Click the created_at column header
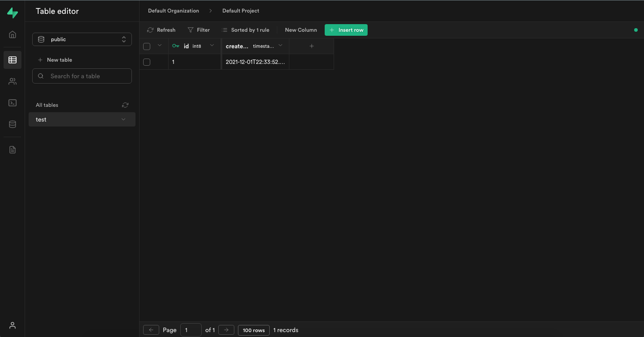This screenshot has height=337, width=644. [255, 46]
